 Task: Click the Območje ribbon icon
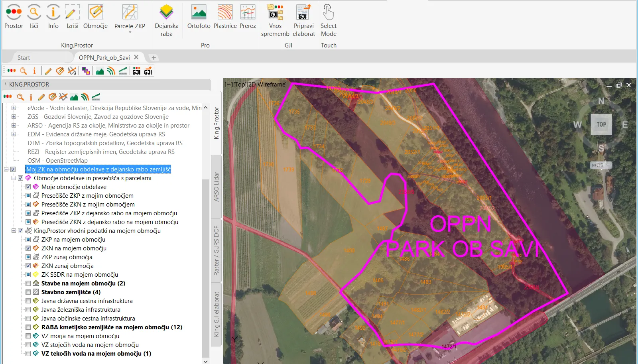click(x=95, y=13)
